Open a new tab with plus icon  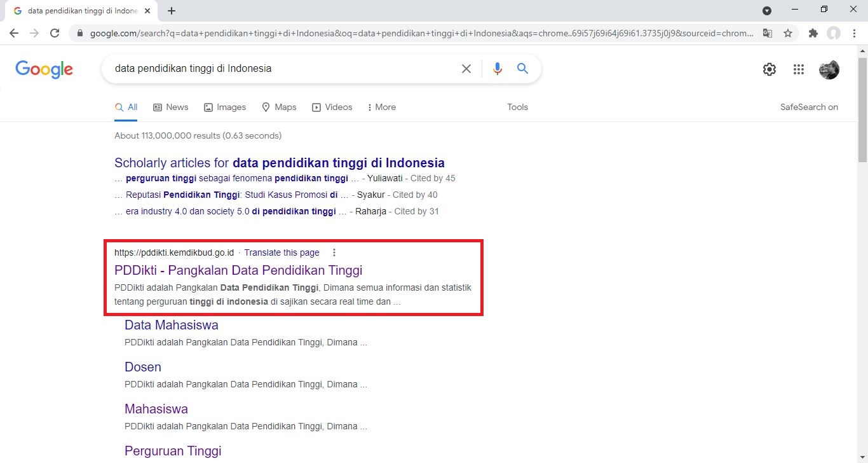172,11
